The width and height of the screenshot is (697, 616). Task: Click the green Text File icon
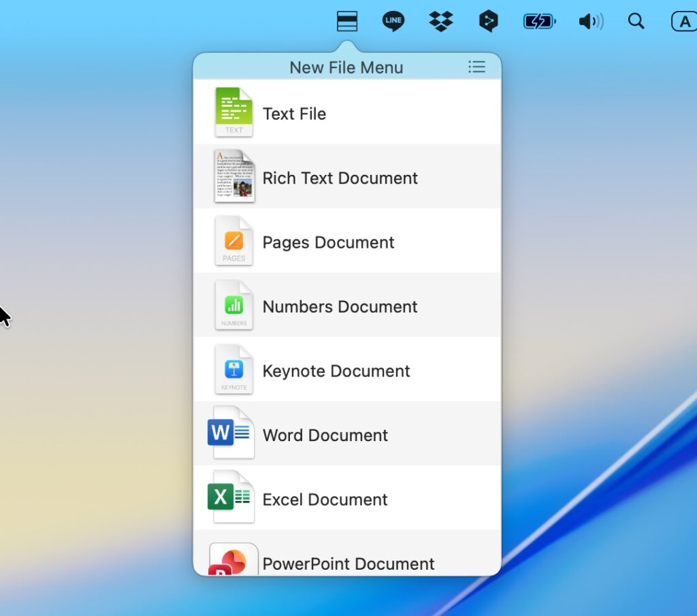tap(233, 112)
